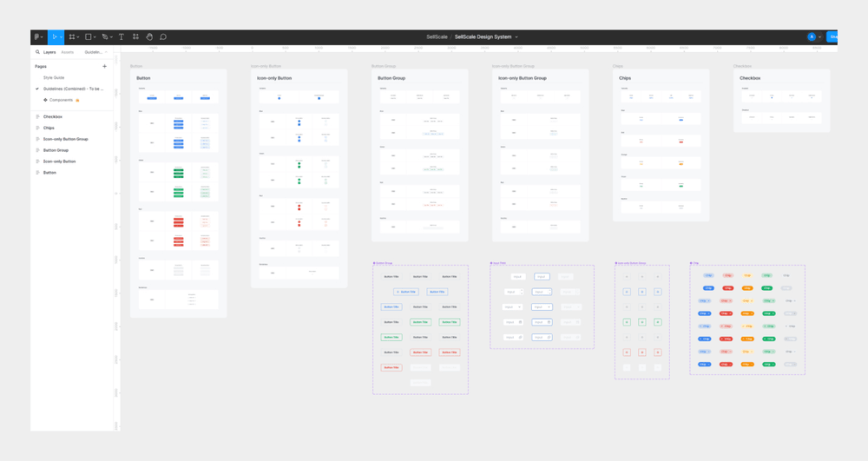Open the Move tool options arrow
Screen dimensions: 868x461
click(x=61, y=37)
